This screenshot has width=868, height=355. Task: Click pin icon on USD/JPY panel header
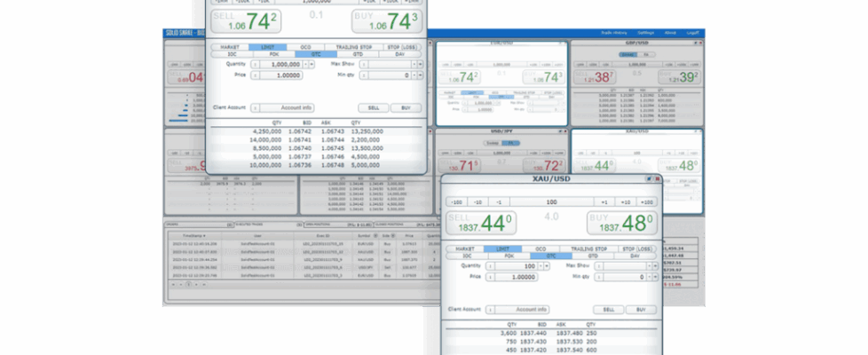point(560,132)
